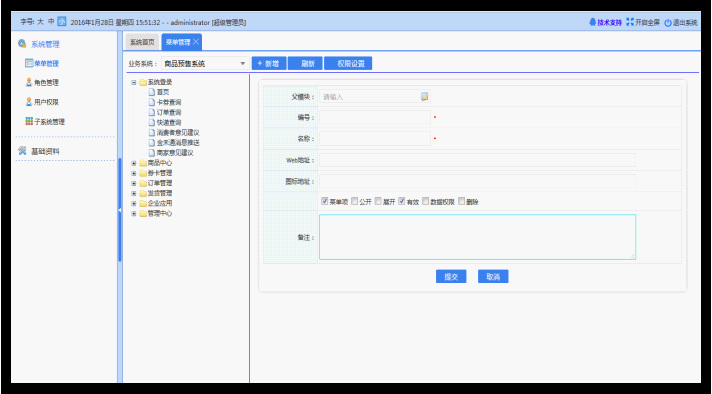Collapse the left sidebar via splitter handle
The height and width of the screenshot is (394, 712).
click(x=120, y=210)
